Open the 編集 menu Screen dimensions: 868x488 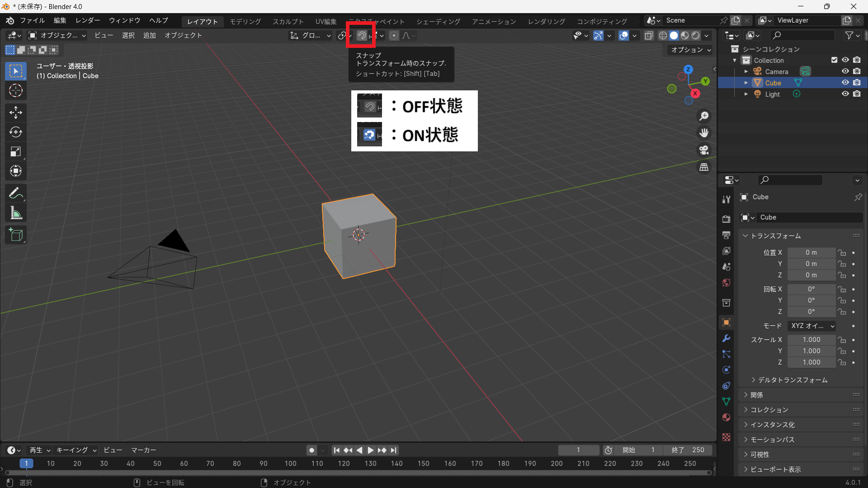pos(60,20)
